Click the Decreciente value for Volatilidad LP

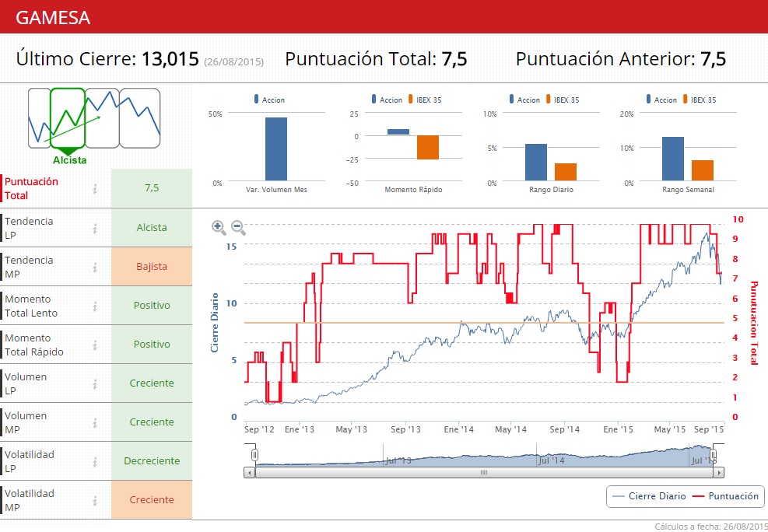pos(152,461)
